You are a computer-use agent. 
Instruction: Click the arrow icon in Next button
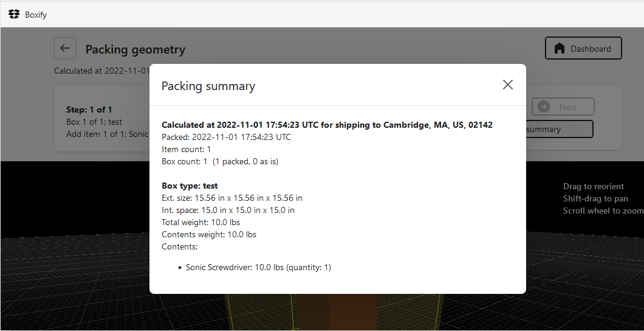(544, 106)
